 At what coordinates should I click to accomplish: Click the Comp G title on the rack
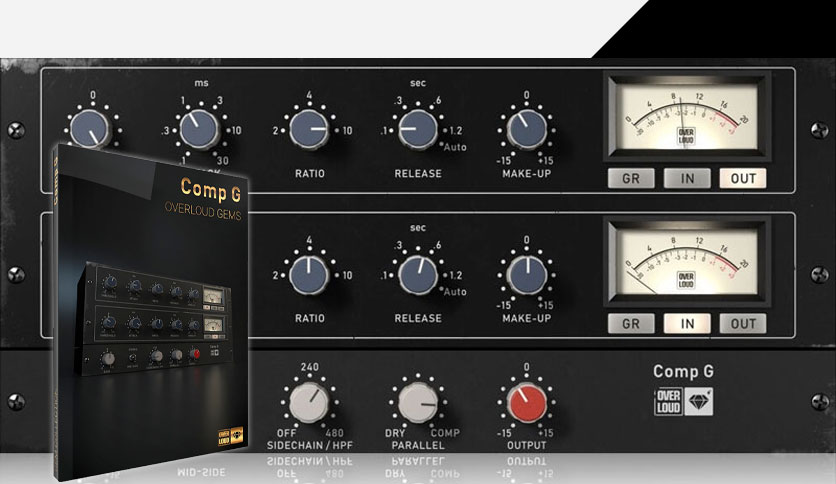pos(683,371)
